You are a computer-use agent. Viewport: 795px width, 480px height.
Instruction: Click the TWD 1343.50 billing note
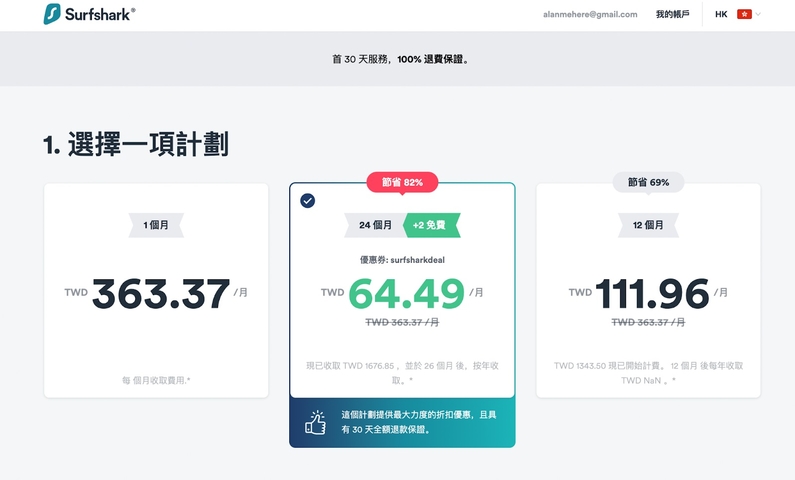coord(648,373)
